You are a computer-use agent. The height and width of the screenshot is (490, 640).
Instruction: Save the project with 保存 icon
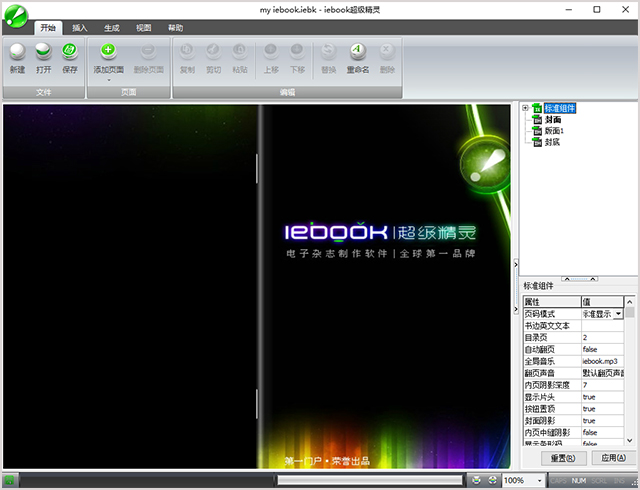pos(70,50)
